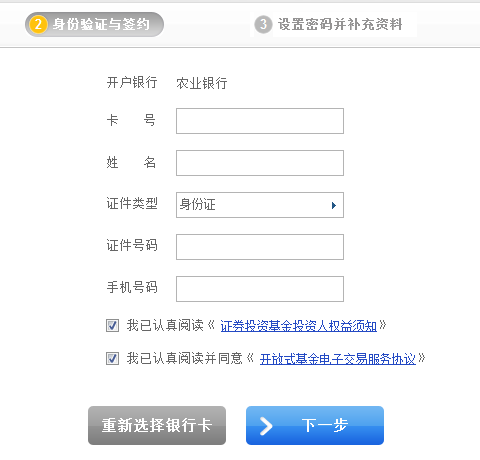Image resolution: width=480 pixels, height=460 pixels.
Task: Click the blue 下一步 button
Action: (315, 425)
